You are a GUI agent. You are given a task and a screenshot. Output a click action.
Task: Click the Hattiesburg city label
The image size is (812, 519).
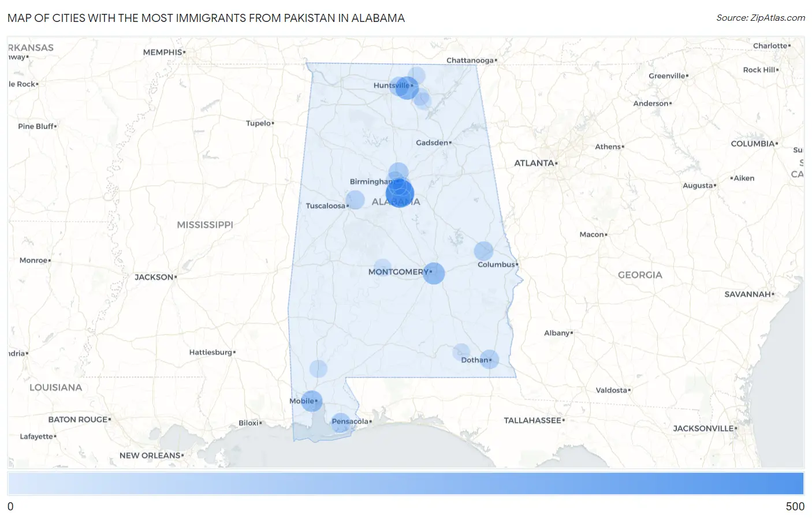211,352
